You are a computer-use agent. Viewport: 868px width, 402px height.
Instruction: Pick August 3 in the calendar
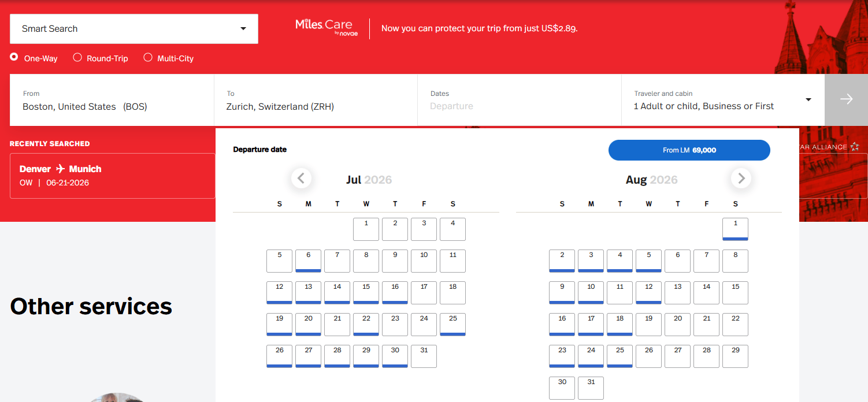[591, 261]
